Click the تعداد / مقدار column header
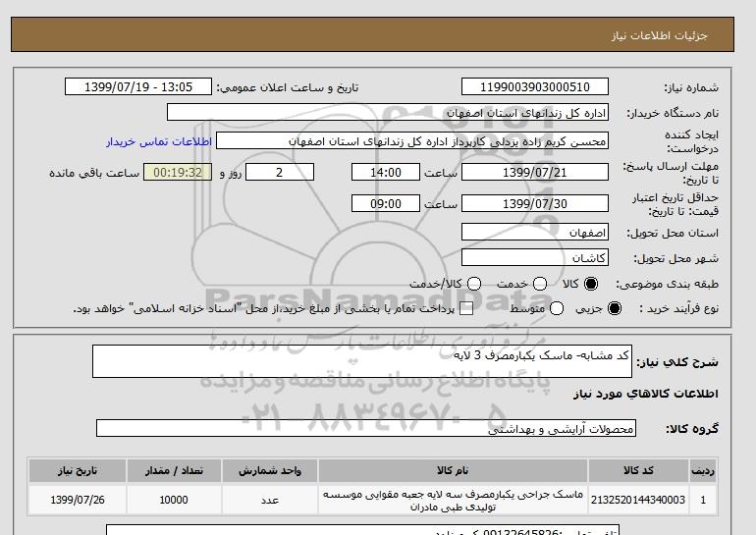756x535 pixels. [x=174, y=471]
